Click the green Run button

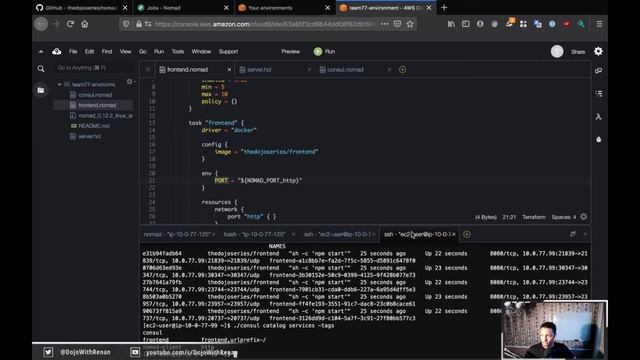324,51
